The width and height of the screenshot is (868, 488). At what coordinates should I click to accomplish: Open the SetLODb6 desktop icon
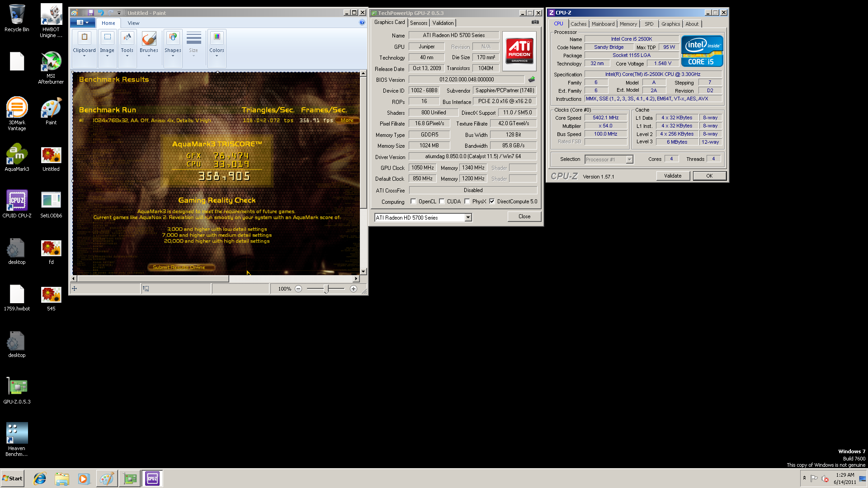click(x=51, y=204)
